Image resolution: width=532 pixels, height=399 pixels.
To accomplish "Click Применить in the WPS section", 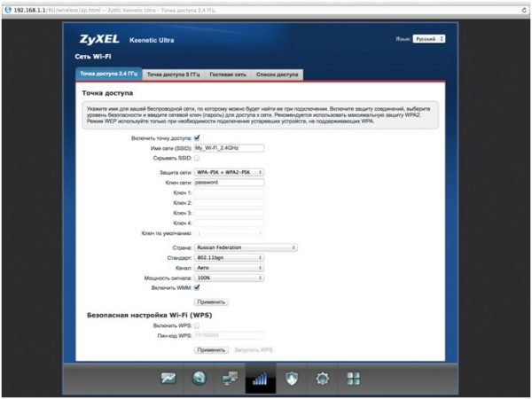I will tap(211, 350).
